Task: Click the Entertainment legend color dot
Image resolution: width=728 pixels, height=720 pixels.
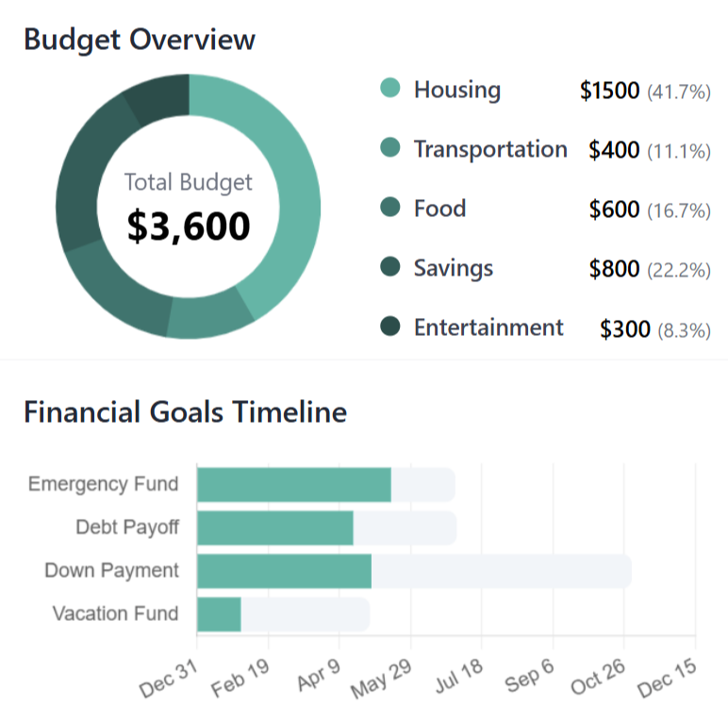Action: (390, 327)
